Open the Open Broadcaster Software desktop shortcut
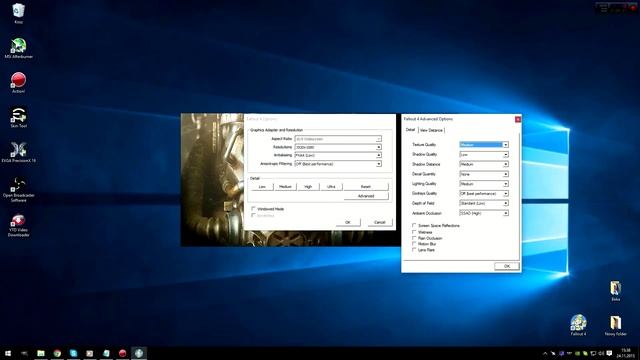Image resolution: width=640 pixels, height=360 pixels. (x=18, y=189)
